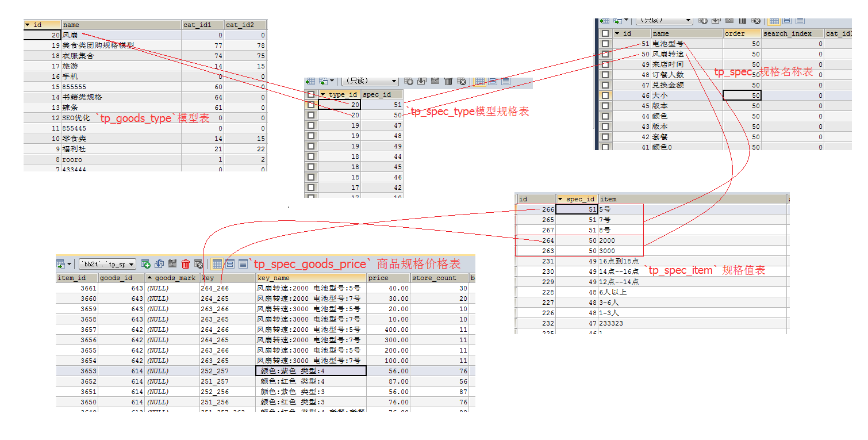Click the red delete rows icon in tp_spec_goods_price toolbar

[x=186, y=264]
